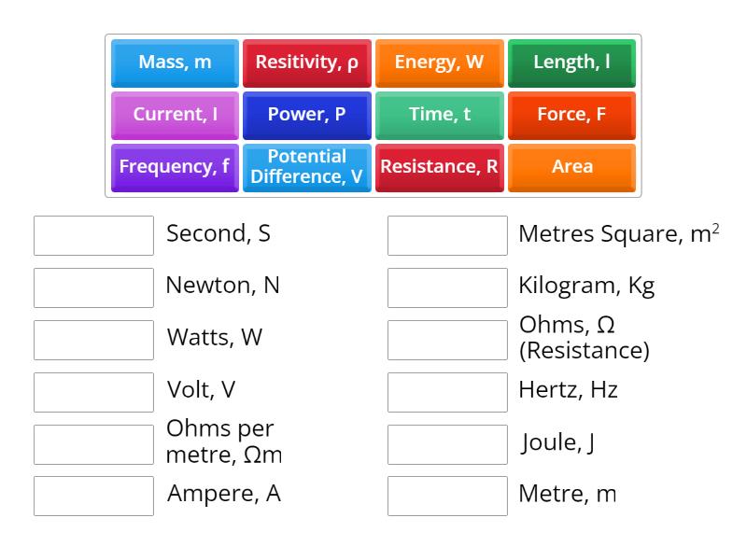Click the answer box beside 'Joule, J'
The height and width of the screenshot is (560, 747).
(446, 443)
